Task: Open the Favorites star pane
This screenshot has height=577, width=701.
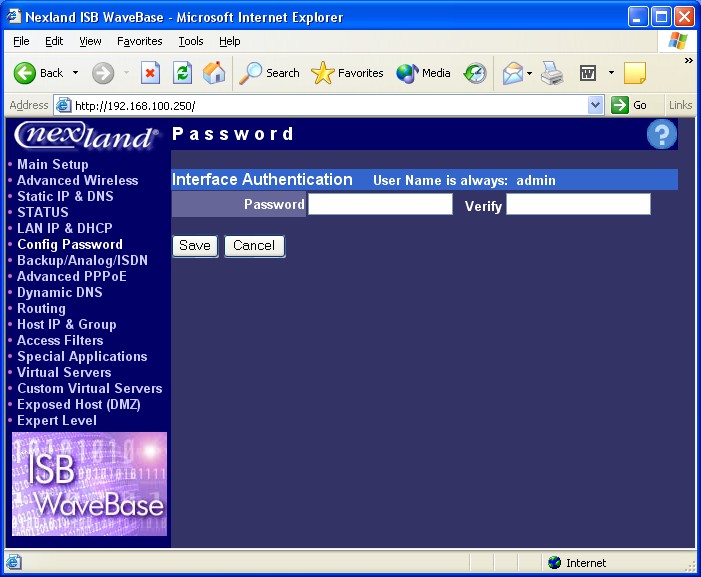Action: (x=347, y=73)
